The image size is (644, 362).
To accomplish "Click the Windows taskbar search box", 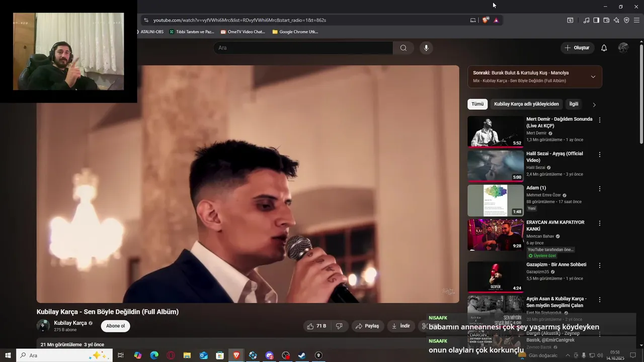I will click(64, 355).
